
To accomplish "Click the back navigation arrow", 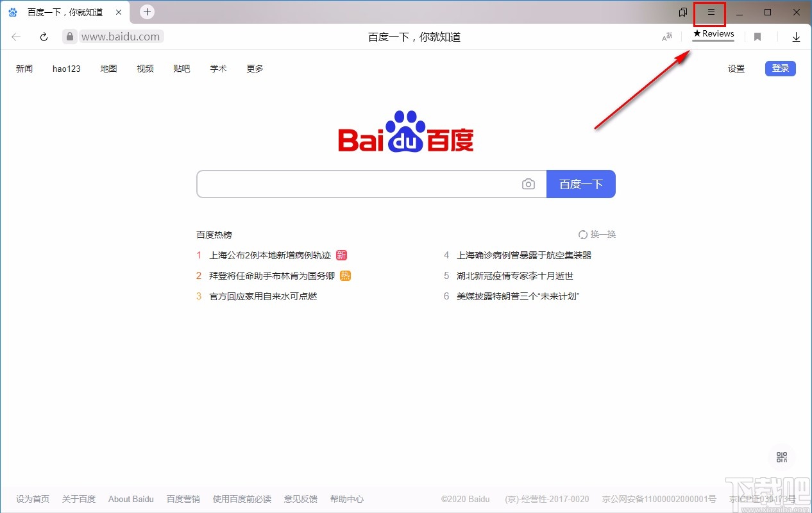I will point(15,37).
